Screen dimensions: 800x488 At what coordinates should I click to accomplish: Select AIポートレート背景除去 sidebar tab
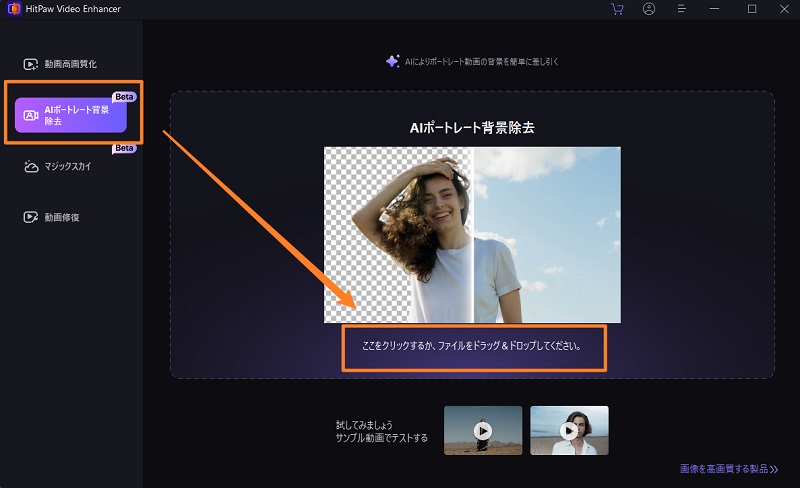pyautogui.click(x=70, y=115)
